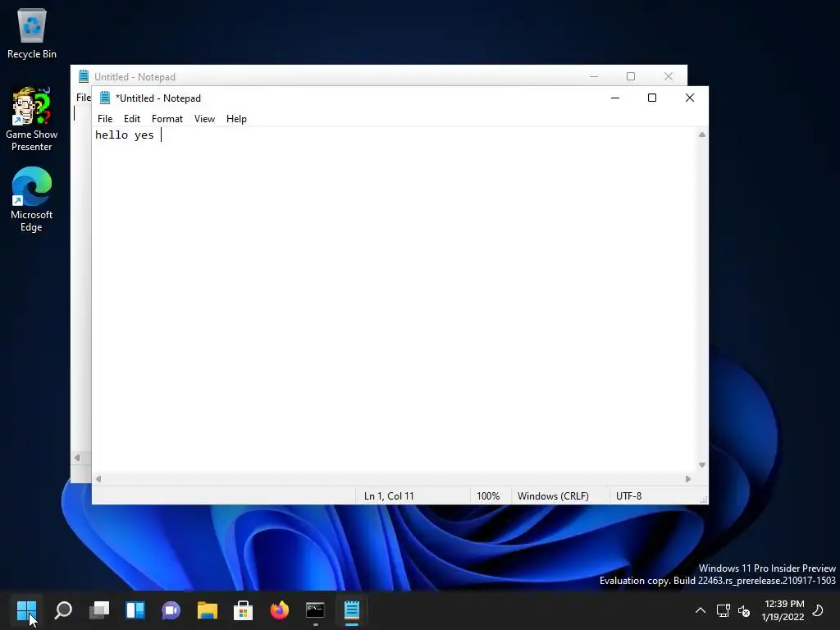Minimize the front *Untitled Notepad window

(615, 98)
